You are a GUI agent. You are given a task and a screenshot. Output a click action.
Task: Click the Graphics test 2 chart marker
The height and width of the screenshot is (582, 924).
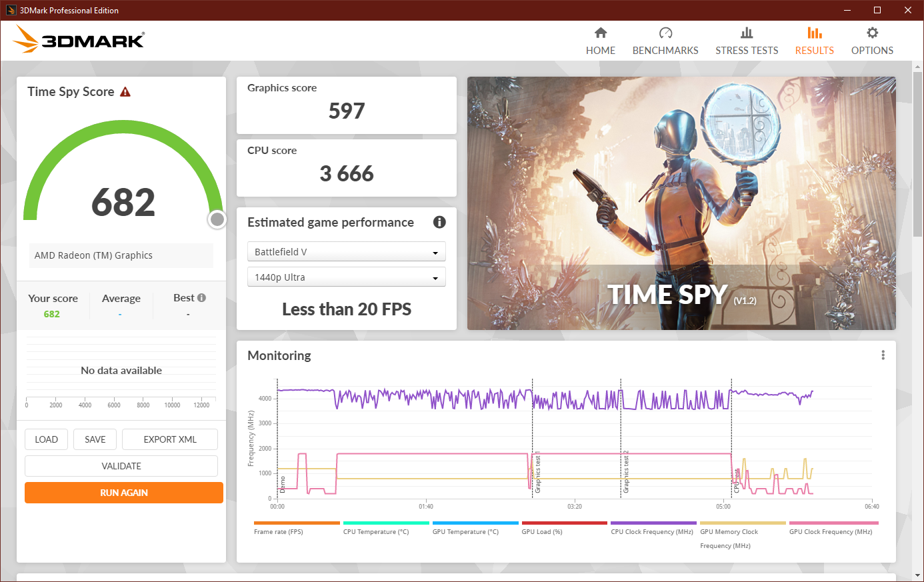[626, 472]
